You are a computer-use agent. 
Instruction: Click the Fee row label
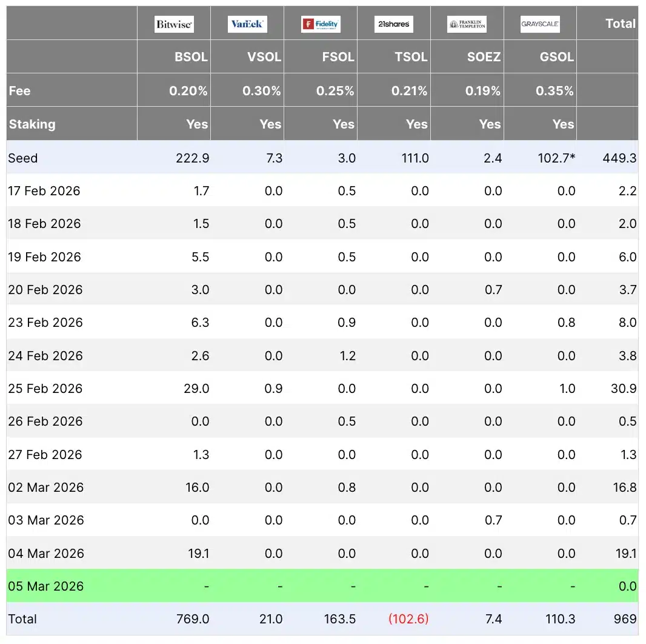pyautogui.click(x=19, y=91)
